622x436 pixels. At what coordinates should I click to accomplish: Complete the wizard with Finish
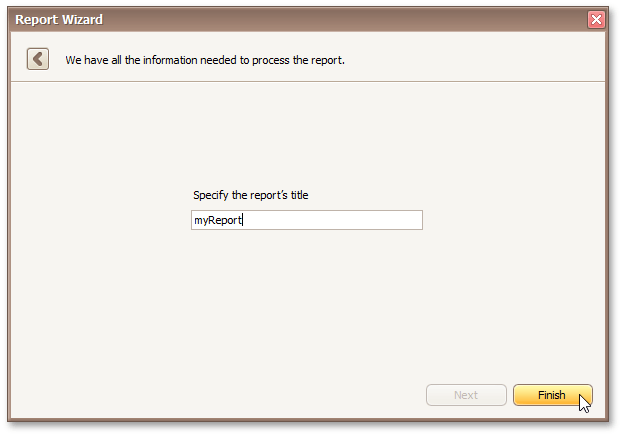point(552,395)
